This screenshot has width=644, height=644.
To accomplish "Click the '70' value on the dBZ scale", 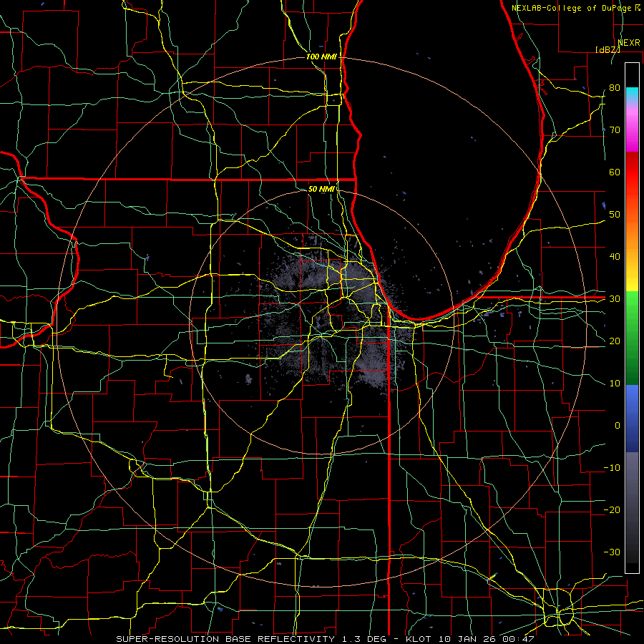I will point(615,130).
